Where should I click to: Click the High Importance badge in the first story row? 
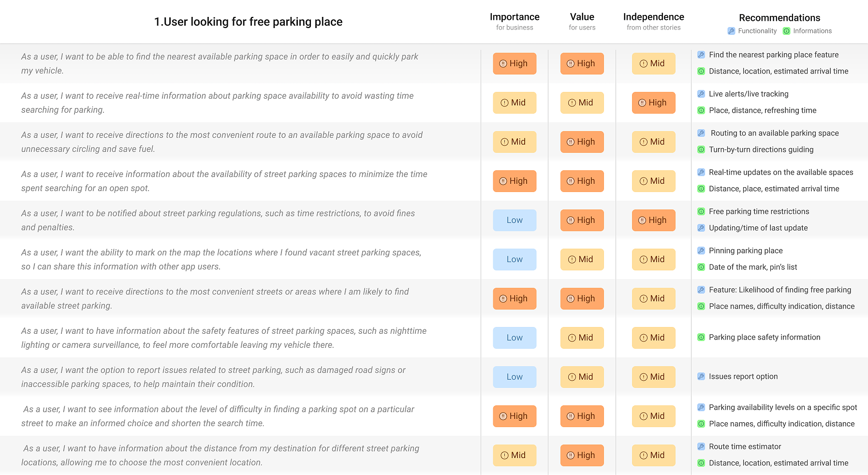pos(515,63)
